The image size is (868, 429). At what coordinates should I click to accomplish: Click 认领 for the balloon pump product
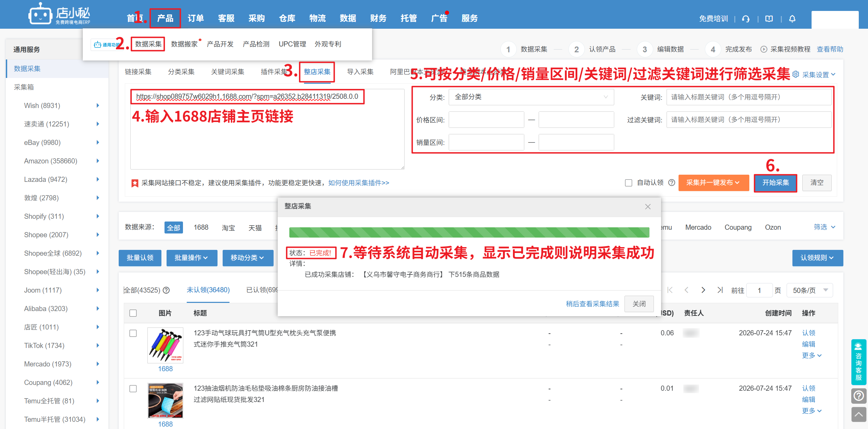[808, 333]
